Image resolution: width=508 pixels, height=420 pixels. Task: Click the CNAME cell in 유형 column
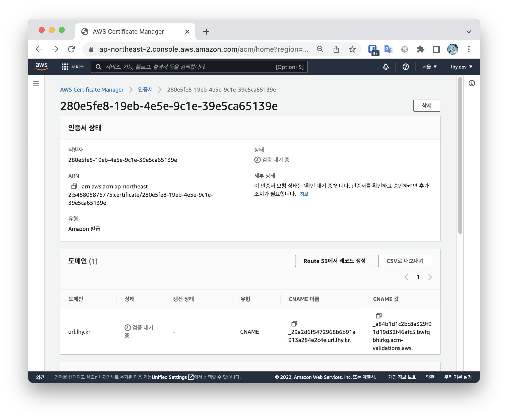(249, 332)
